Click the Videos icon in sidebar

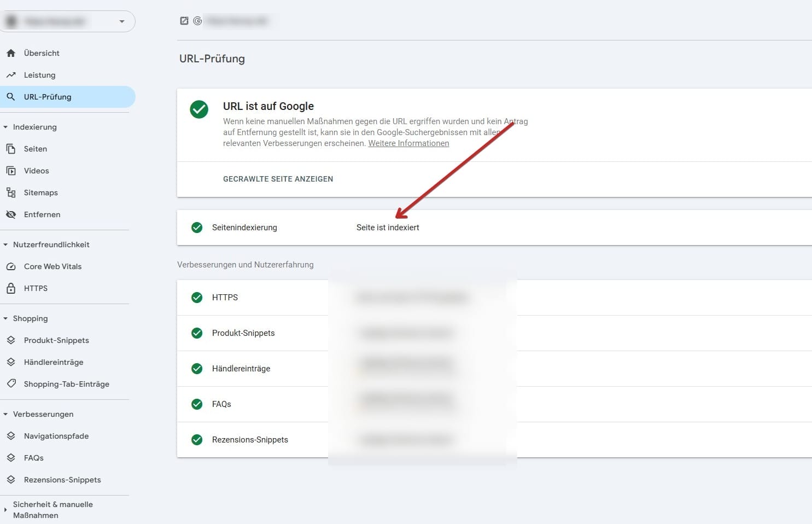[11, 171]
